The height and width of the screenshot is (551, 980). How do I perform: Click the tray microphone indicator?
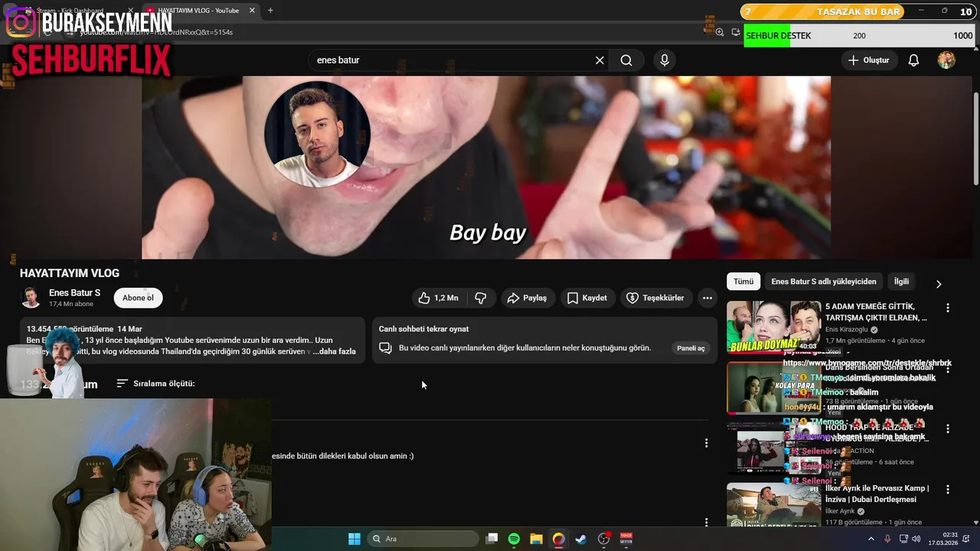pos(887,539)
